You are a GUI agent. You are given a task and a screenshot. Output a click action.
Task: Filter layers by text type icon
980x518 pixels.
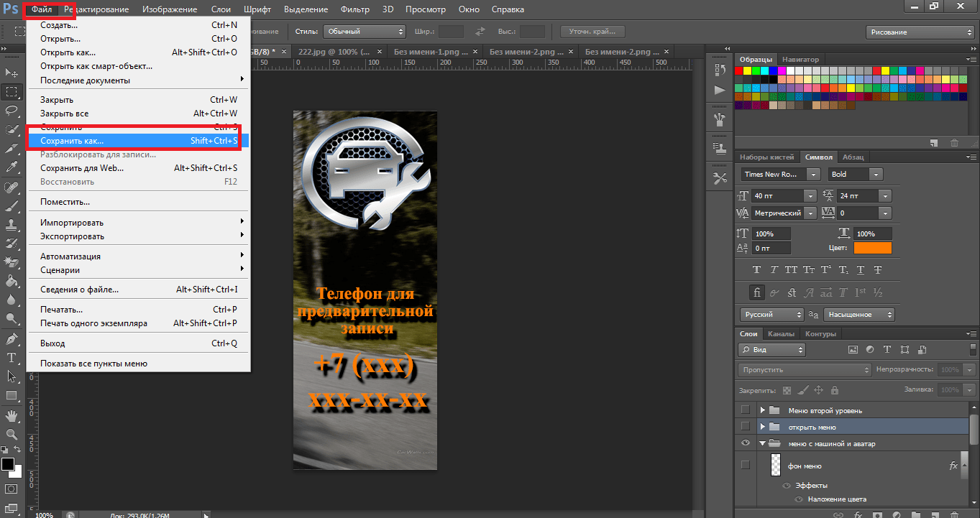pyautogui.click(x=887, y=350)
